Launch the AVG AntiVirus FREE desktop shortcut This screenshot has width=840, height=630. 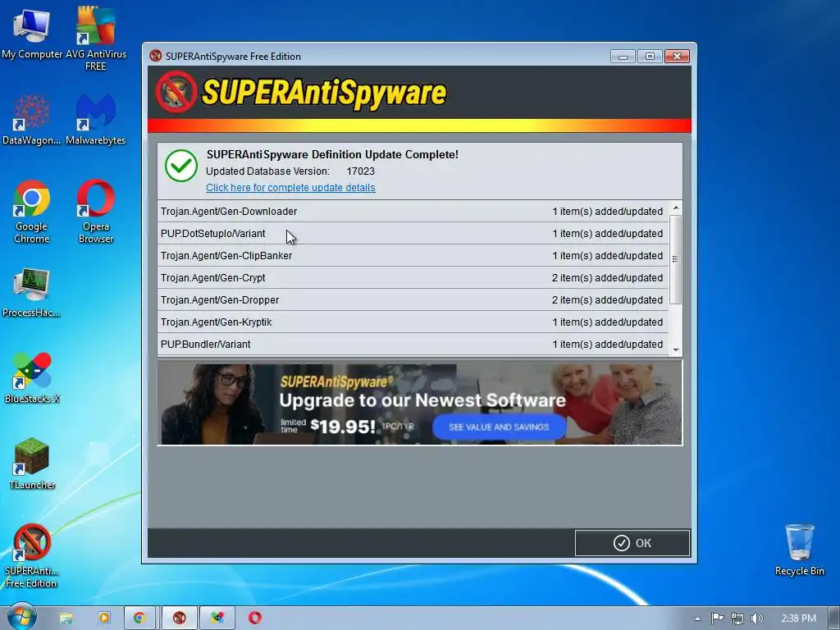[95, 38]
